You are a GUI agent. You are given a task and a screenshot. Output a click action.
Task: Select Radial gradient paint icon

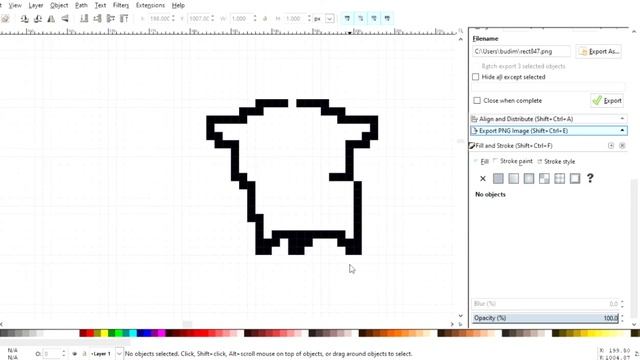click(x=529, y=178)
